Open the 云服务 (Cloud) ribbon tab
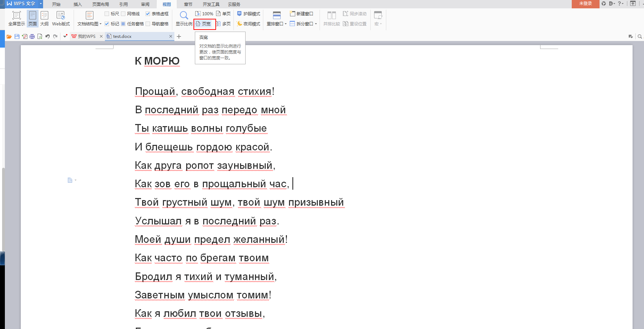Viewport: 644px width, 329px height. point(234,4)
